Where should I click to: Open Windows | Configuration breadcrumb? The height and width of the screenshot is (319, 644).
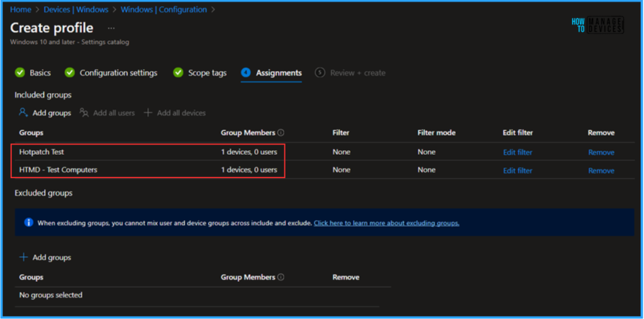(164, 9)
